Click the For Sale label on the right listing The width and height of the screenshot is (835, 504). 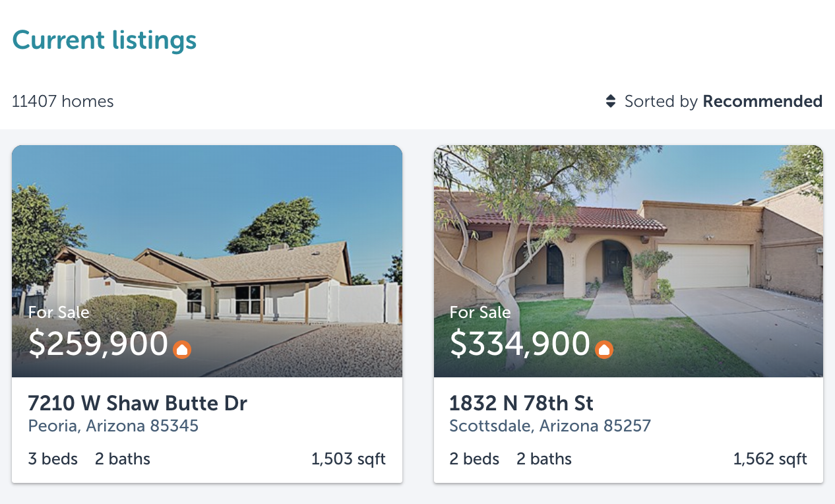[480, 313]
